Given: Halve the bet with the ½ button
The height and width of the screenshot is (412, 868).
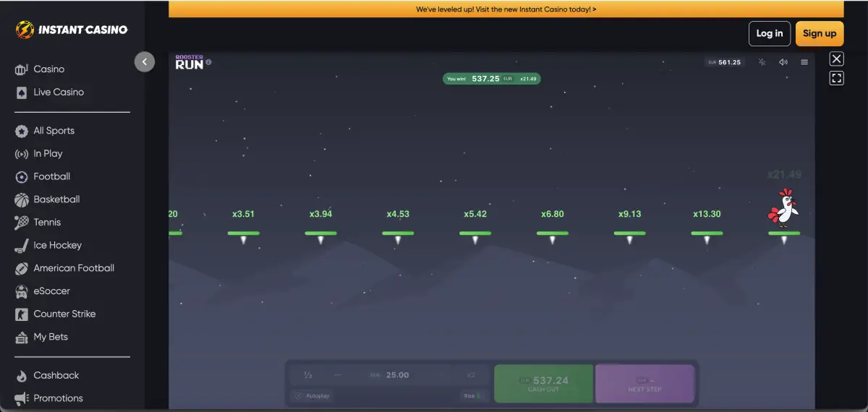Looking at the screenshot, I should pos(307,375).
